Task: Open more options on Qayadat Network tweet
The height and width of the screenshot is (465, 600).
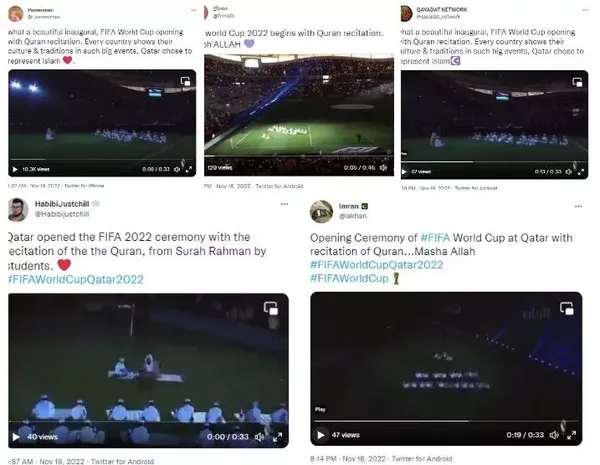Action: coord(585,10)
